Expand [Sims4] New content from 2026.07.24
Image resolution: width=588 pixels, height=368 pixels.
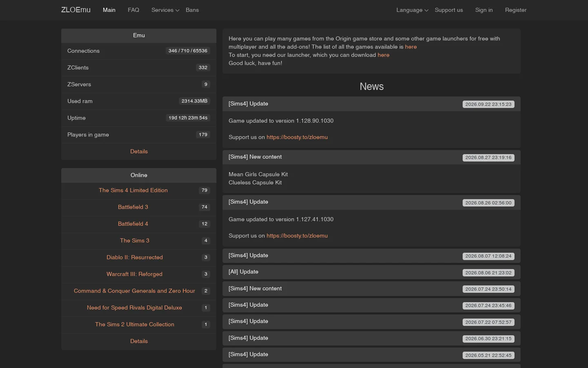(x=372, y=289)
